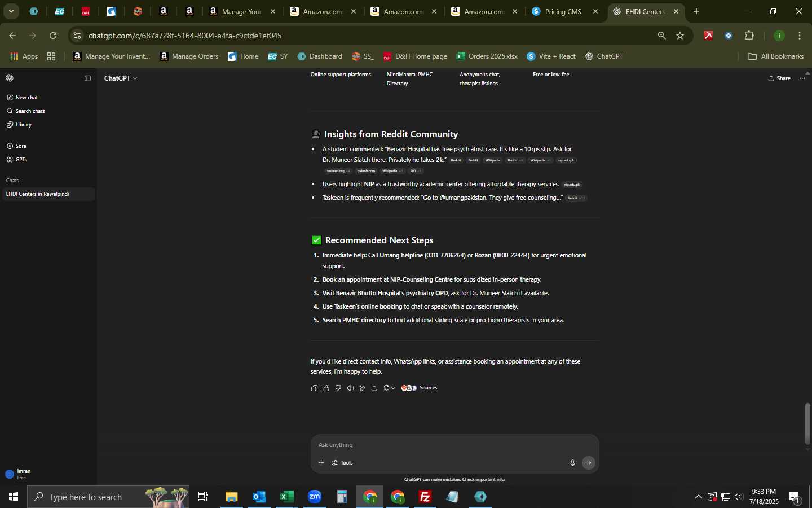Share the response with upload icon
Viewport: 812px width, 508px height.
click(374, 388)
